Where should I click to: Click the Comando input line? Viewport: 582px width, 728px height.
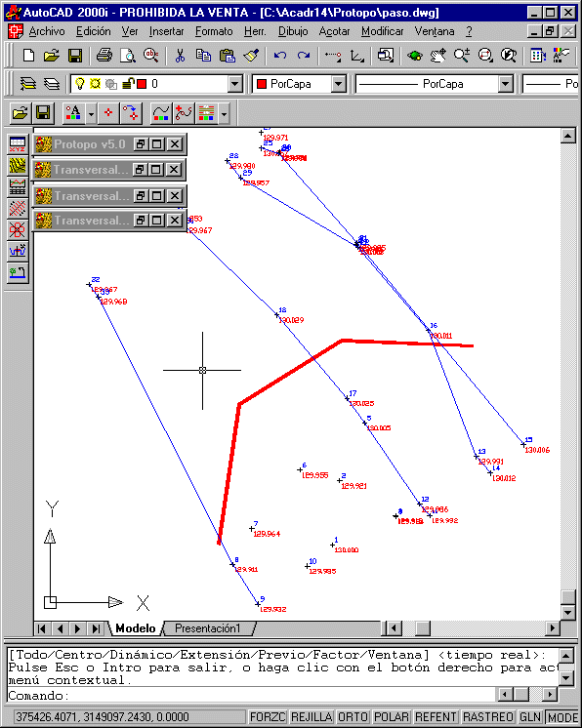pyautogui.click(x=252, y=695)
